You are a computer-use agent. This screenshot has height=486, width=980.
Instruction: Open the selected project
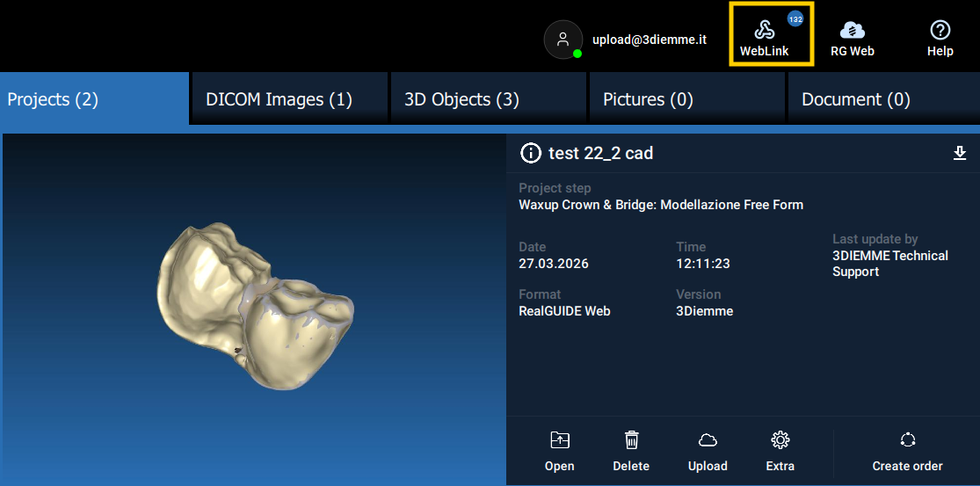pyautogui.click(x=559, y=451)
